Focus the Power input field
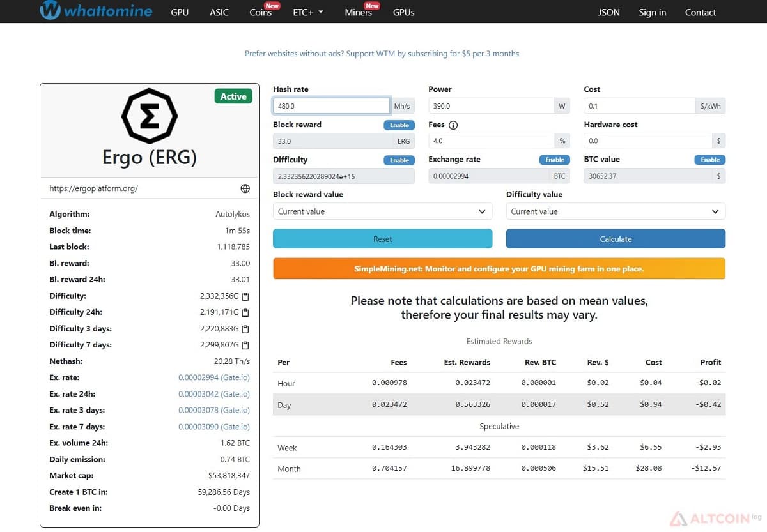 coord(491,106)
